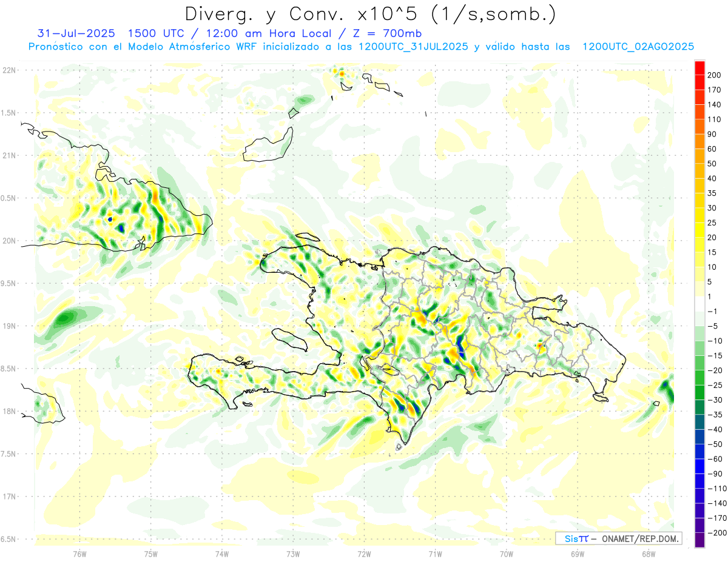Click the -60 value on color legend
The width and height of the screenshot is (728, 562).
click(712, 458)
